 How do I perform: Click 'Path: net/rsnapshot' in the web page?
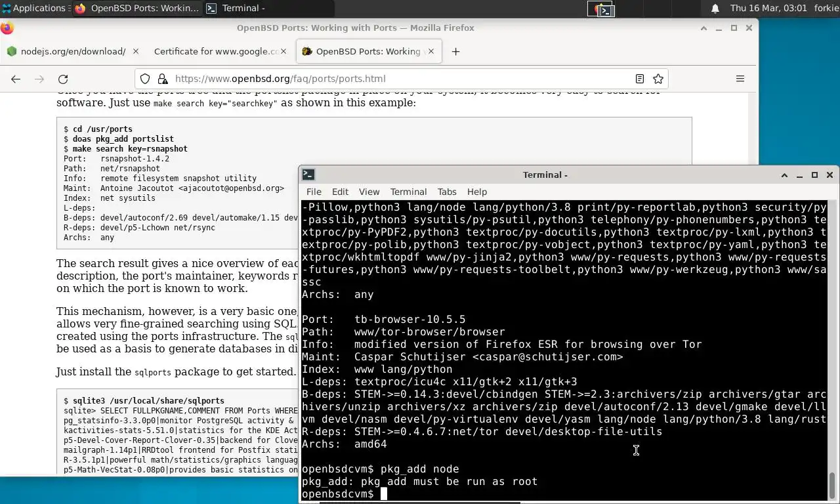(x=112, y=169)
